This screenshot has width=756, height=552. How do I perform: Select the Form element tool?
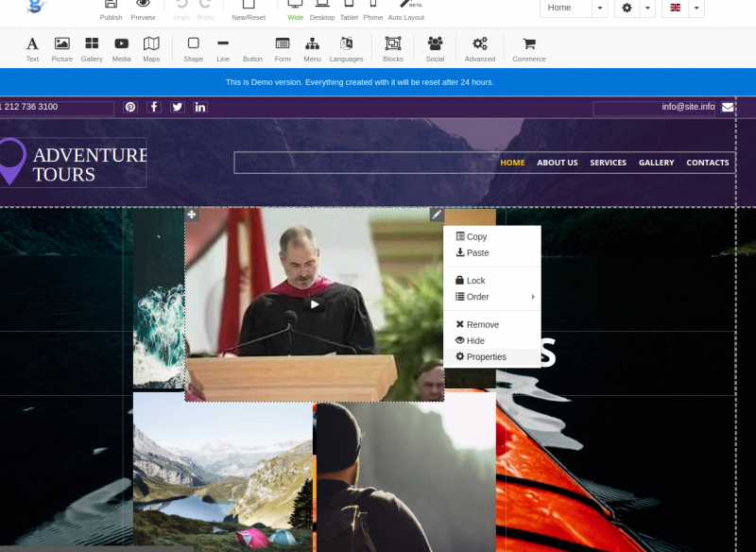click(283, 49)
